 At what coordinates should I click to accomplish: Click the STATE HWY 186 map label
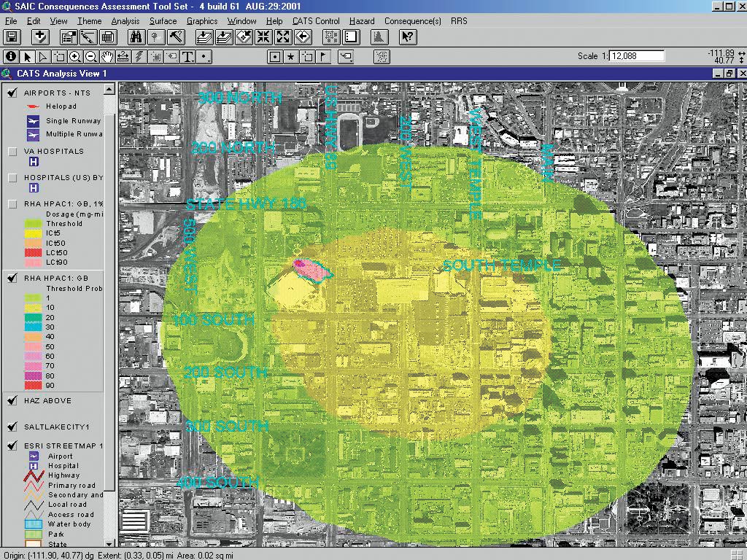point(246,204)
